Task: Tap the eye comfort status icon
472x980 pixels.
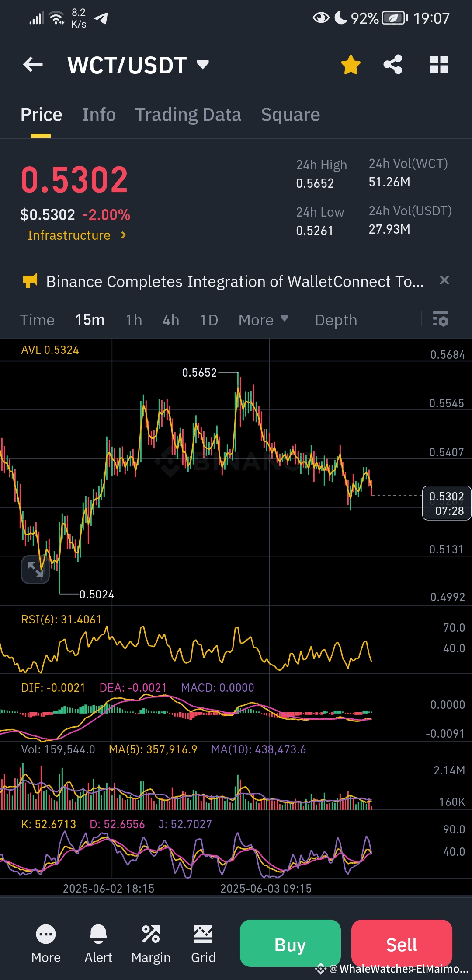Action: pyautogui.click(x=321, y=18)
